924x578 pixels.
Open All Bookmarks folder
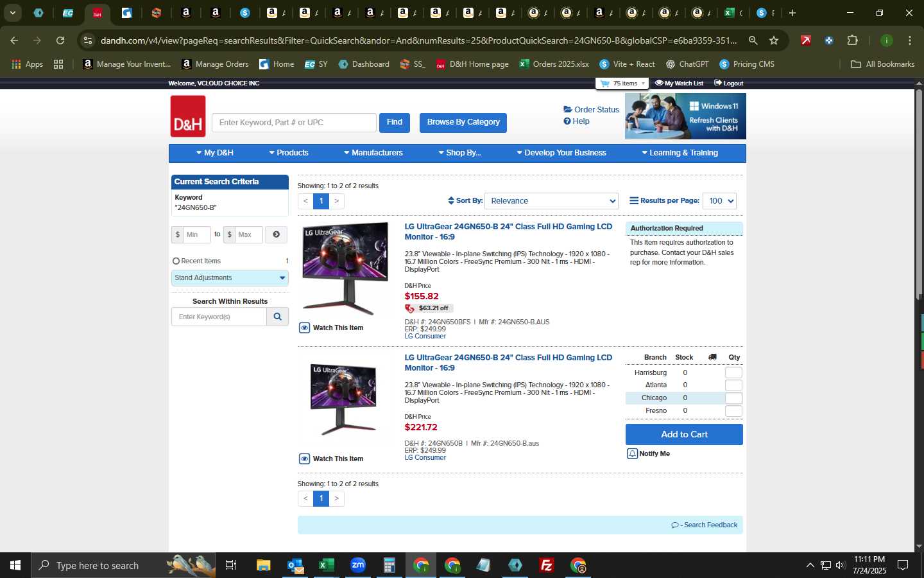tap(882, 64)
